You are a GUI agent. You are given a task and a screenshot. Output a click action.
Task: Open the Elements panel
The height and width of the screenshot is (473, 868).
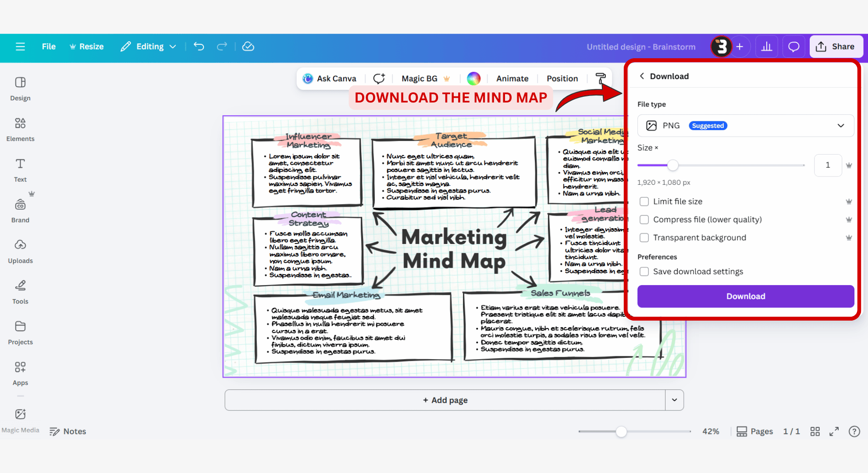pyautogui.click(x=20, y=129)
